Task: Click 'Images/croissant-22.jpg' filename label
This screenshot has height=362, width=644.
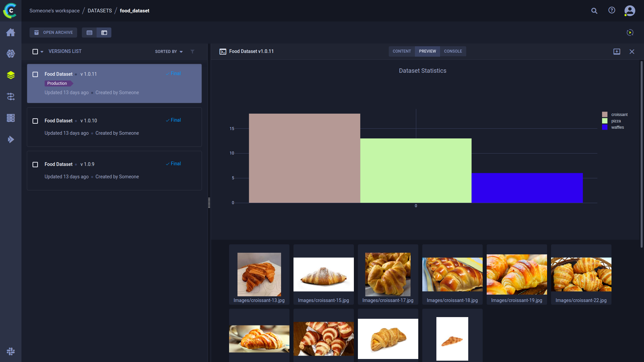Action: coord(581,300)
